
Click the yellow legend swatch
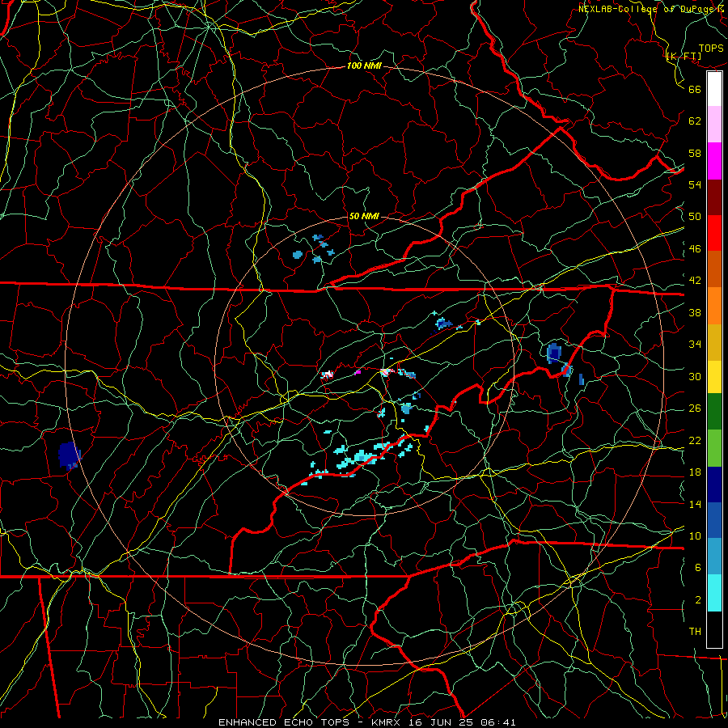714,376
